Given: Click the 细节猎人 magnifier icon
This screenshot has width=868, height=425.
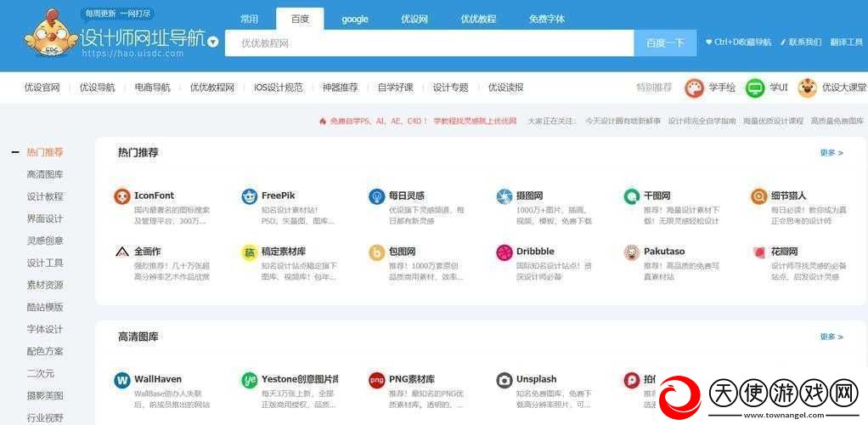Looking at the screenshot, I should coord(759,196).
